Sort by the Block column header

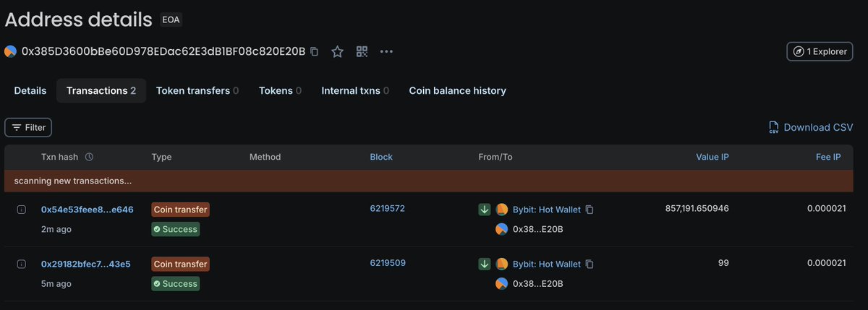[381, 157]
